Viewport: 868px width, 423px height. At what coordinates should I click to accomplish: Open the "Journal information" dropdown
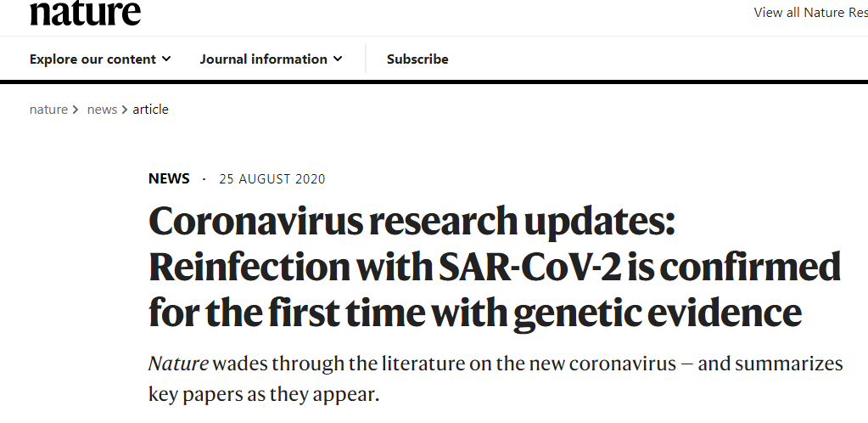pyautogui.click(x=263, y=59)
